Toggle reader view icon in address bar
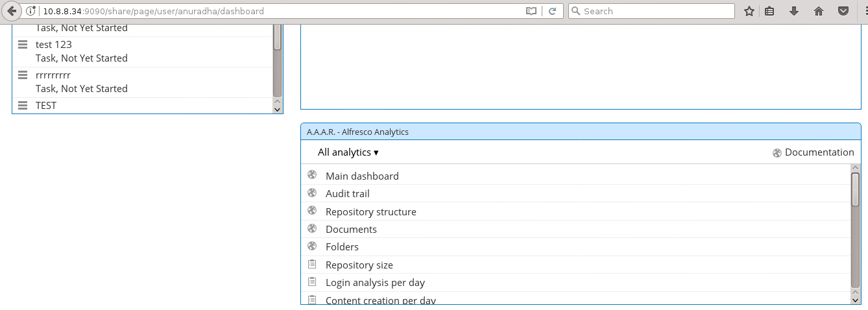The width and height of the screenshot is (868, 310). pyautogui.click(x=531, y=11)
